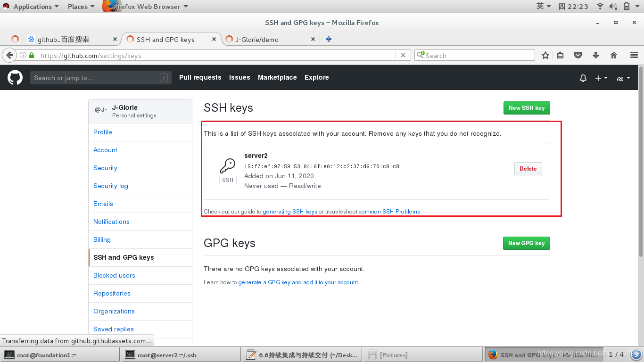Show bookmarks list icon in toolbar
This screenshot has width=644, height=362.
click(560, 55)
